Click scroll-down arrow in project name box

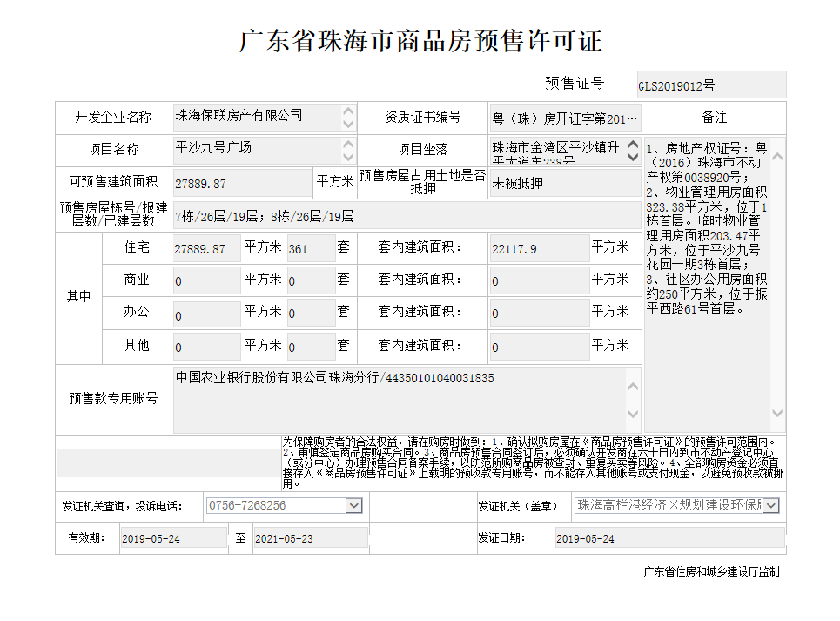pyautogui.click(x=348, y=157)
